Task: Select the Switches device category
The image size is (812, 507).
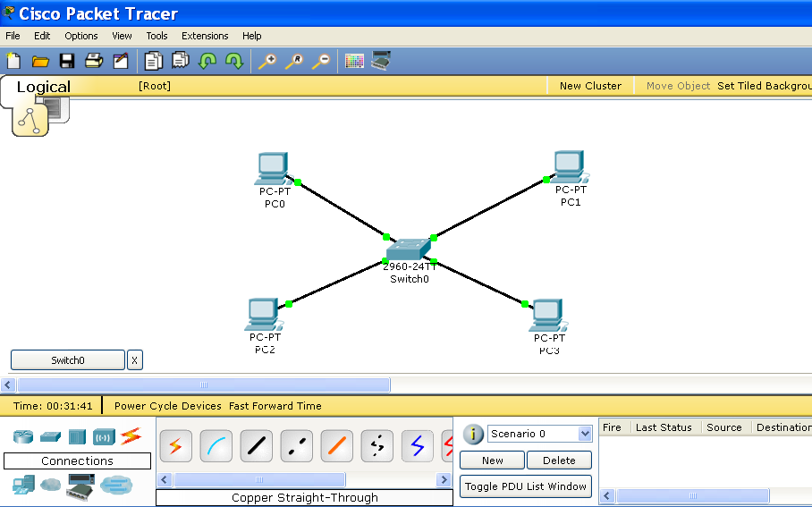Action: coord(50,436)
